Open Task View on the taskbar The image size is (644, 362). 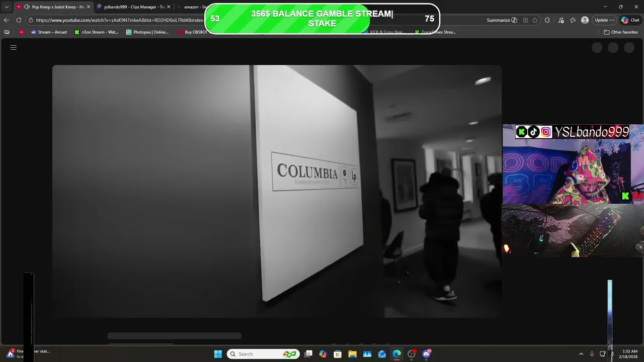(308, 354)
